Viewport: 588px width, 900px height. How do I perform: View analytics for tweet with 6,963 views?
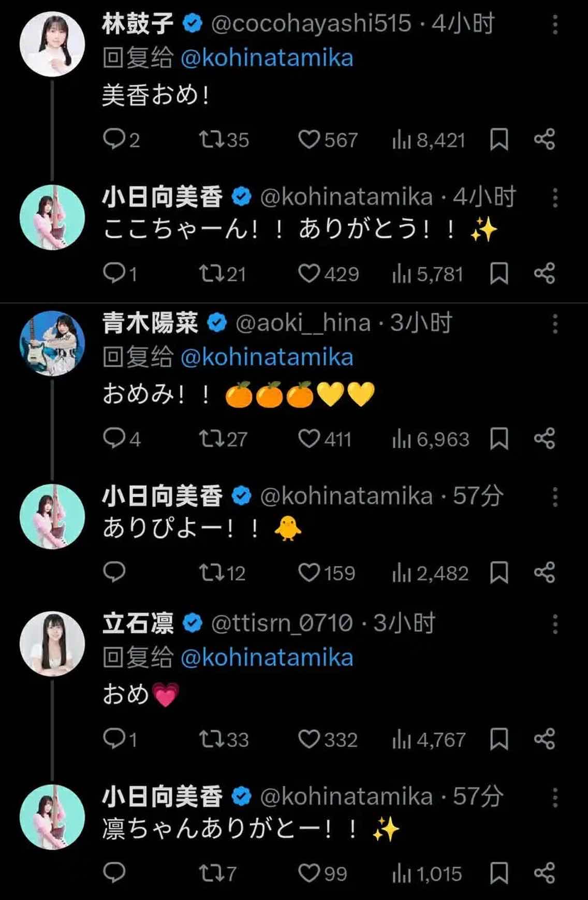tap(401, 439)
